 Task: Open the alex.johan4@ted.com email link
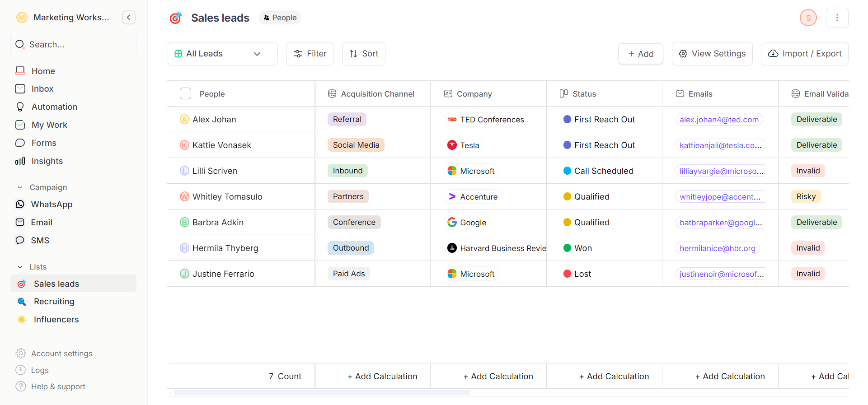click(x=719, y=120)
